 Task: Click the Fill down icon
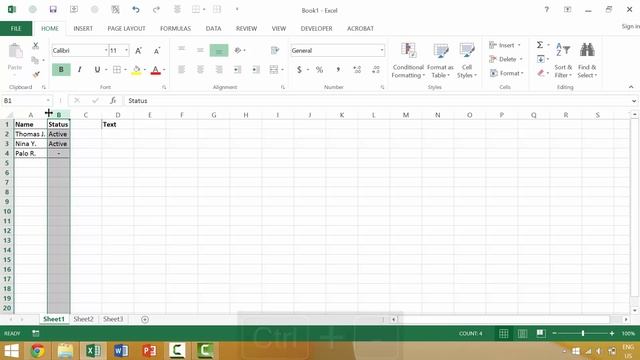541,59
